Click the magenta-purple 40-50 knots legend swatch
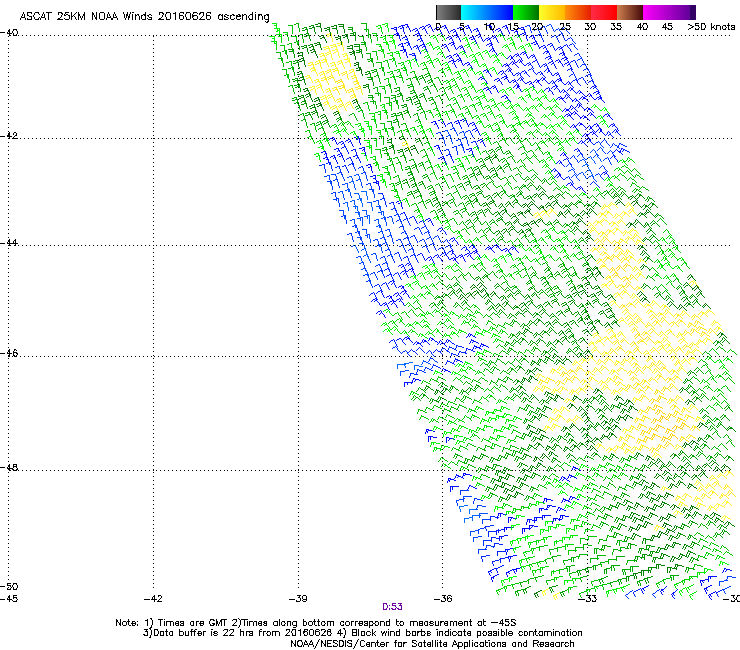 coord(669,12)
